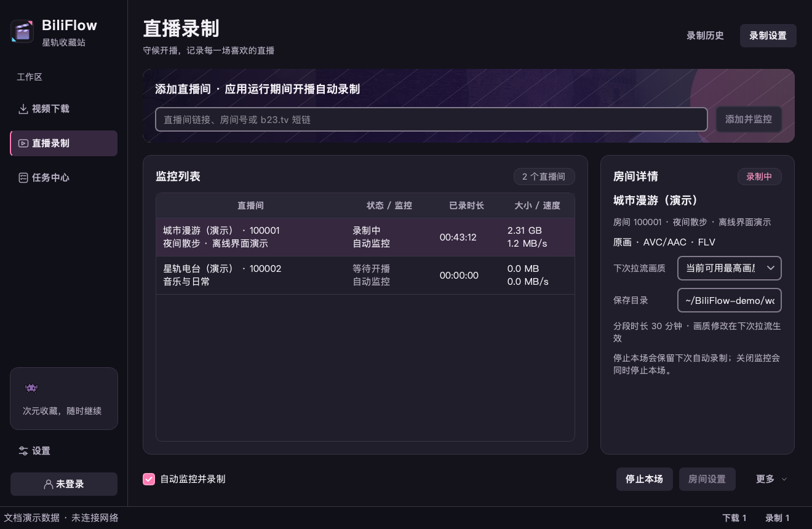The image size is (812, 529).
Task: Click 录制 1 in the status bar
Action: pyautogui.click(x=778, y=518)
